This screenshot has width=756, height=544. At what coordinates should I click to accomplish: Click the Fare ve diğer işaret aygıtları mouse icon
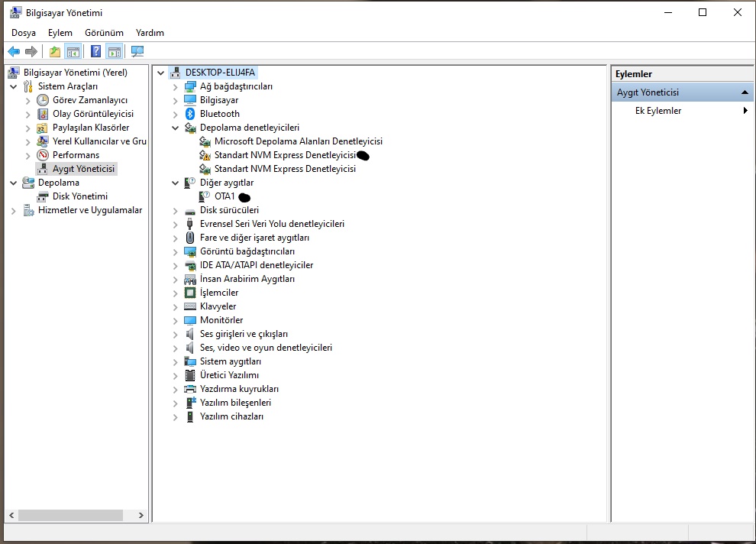(x=190, y=238)
